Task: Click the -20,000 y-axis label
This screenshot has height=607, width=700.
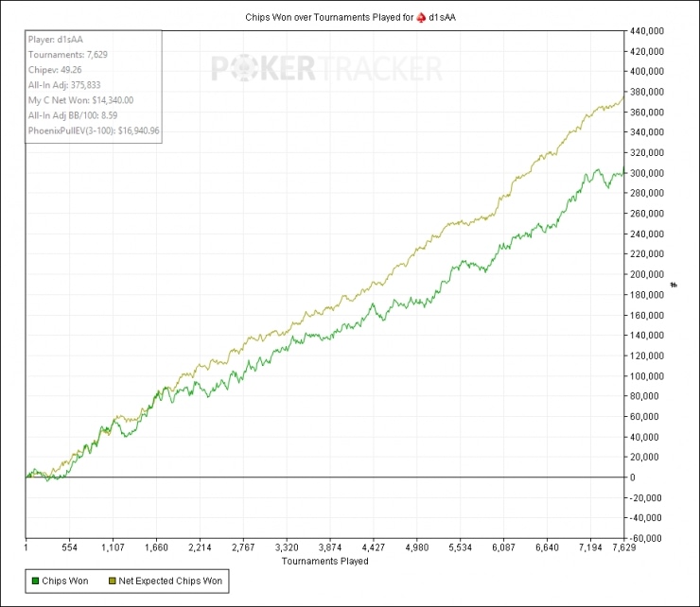Action: point(645,497)
